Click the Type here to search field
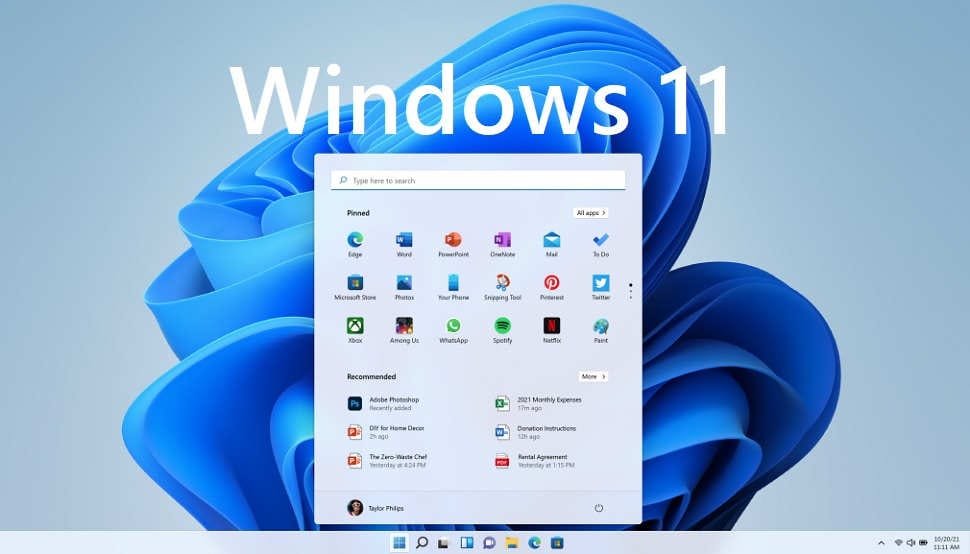 [x=478, y=181]
